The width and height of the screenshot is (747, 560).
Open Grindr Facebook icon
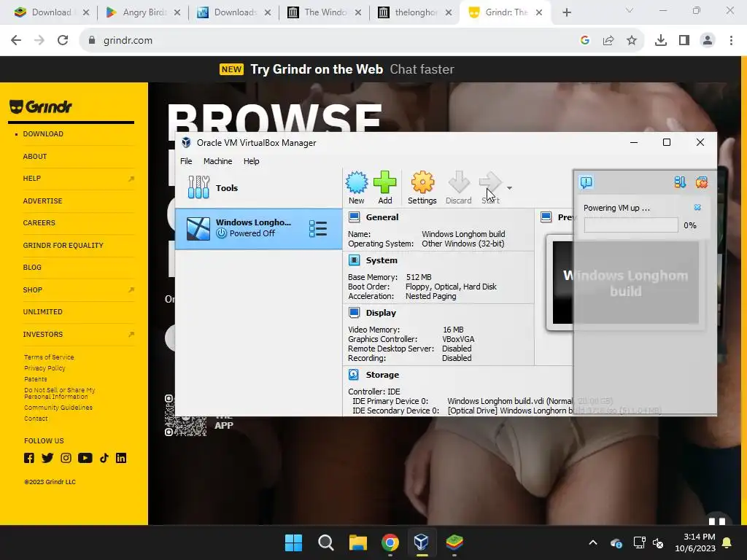tap(29, 458)
